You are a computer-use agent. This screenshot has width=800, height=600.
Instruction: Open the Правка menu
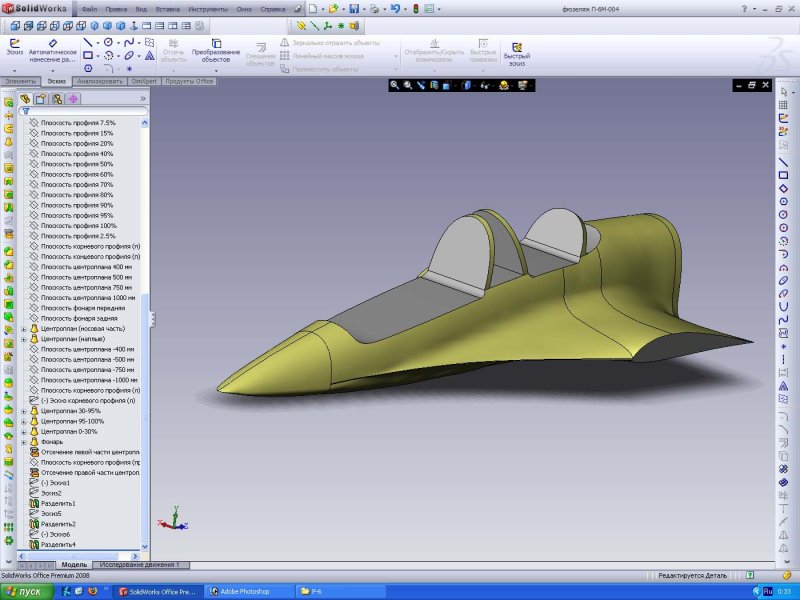tap(116, 9)
